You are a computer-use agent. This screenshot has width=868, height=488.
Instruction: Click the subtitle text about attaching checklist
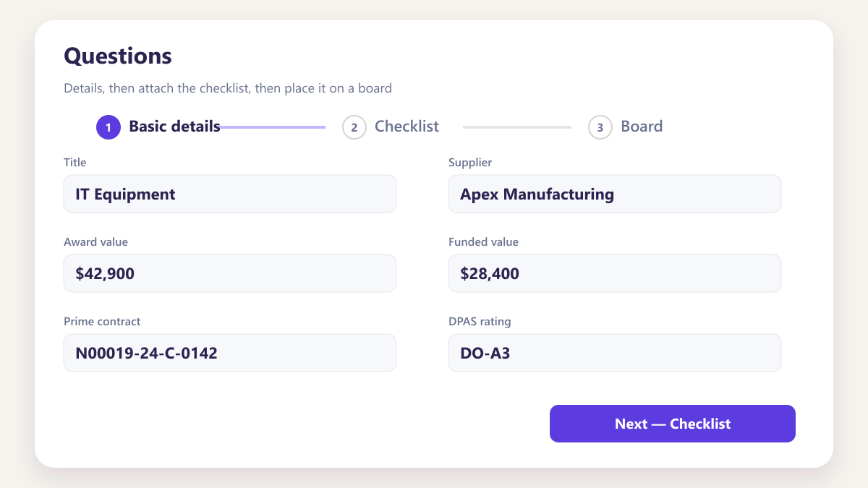pyautogui.click(x=228, y=89)
